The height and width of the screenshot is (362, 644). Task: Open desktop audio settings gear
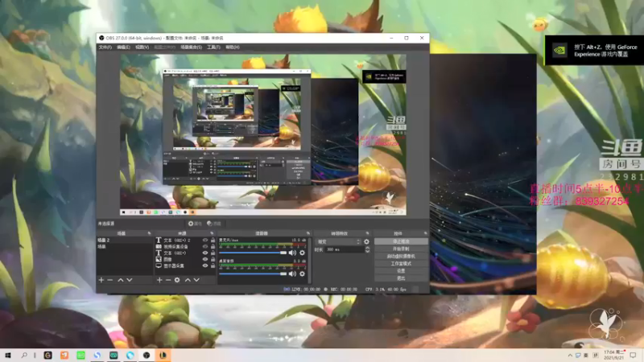point(303,274)
